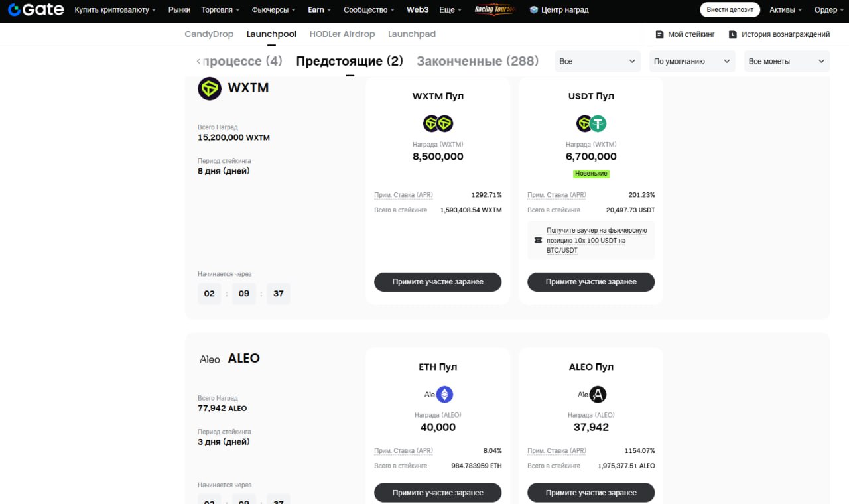Click the Новенькие badge in USDT Пул

[x=591, y=174]
